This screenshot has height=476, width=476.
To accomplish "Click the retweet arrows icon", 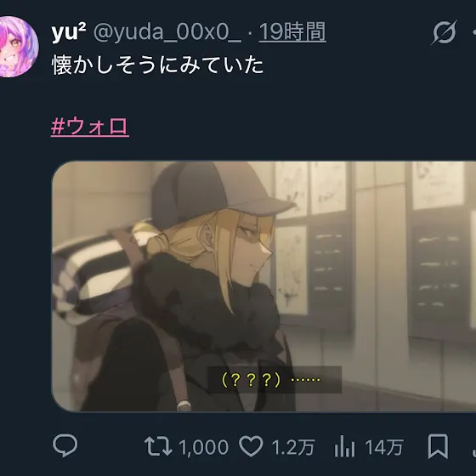I will point(158,446).
